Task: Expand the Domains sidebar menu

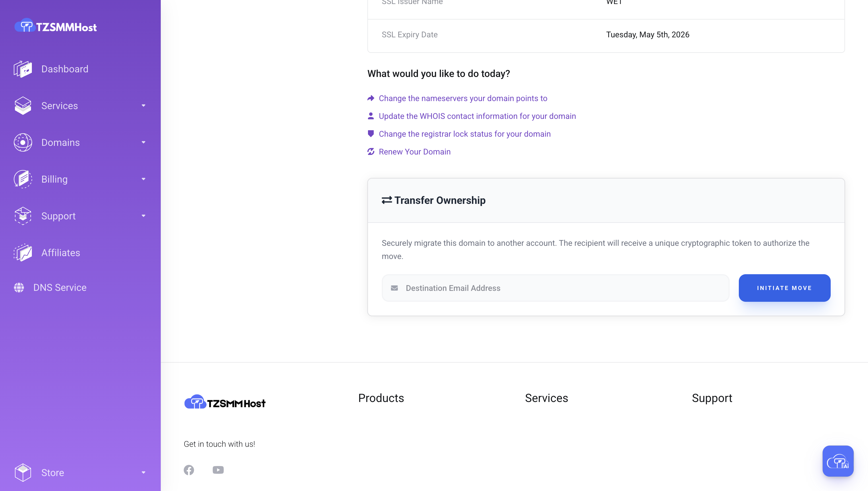Action: tap(143, 142)
